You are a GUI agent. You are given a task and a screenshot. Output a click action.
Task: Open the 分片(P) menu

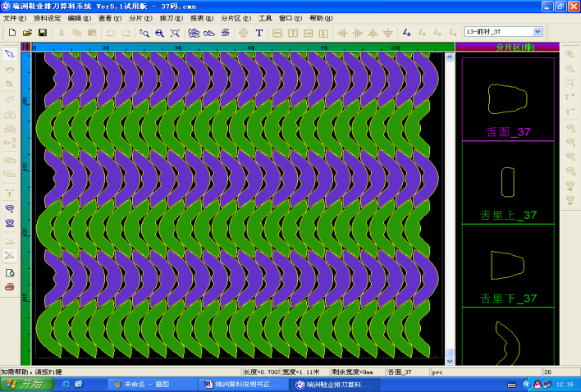(140, 18)
